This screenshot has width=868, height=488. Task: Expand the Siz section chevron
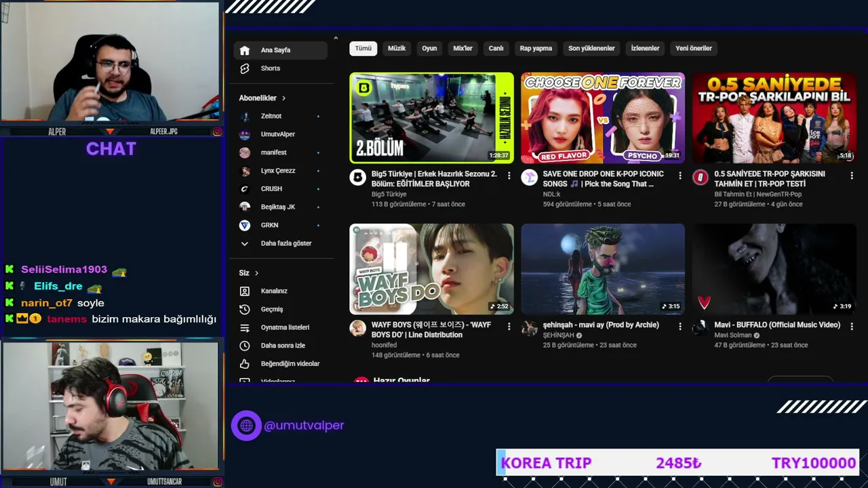pyautogui.click(x=256, y=273)
